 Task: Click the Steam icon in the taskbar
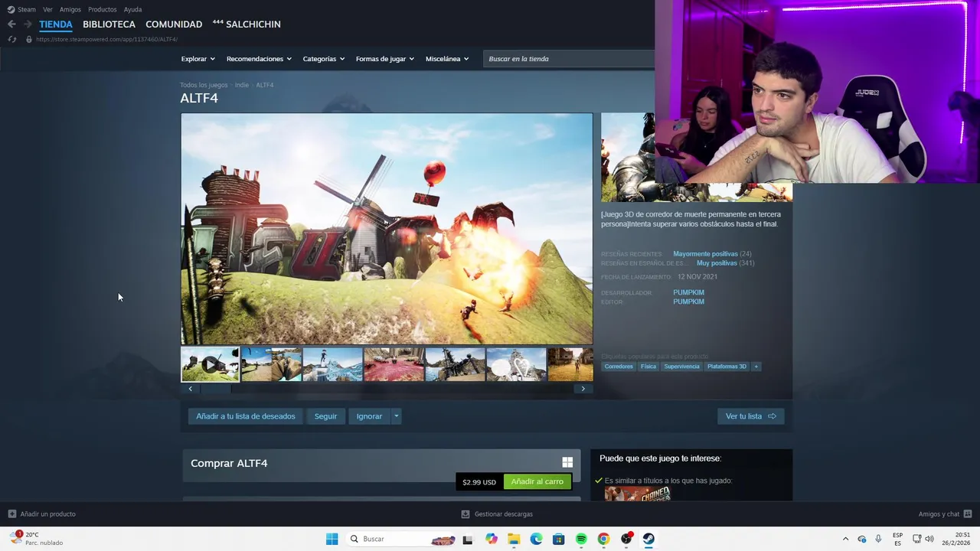point(648,539)
